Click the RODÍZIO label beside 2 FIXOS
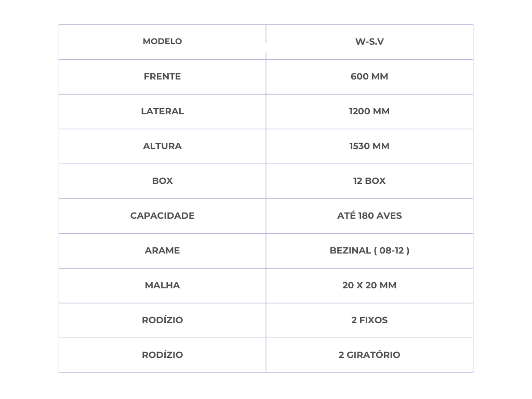 [x=162, y=320]
